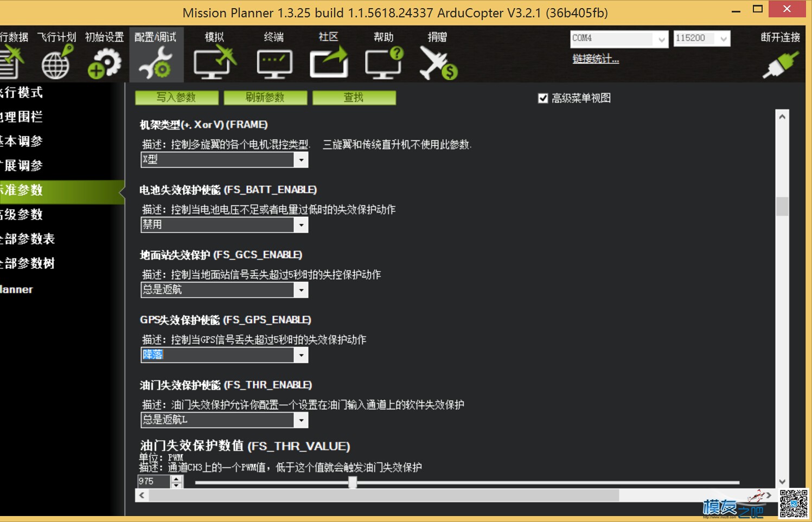Click the 断开连接 disconnect plug icon
This screenshot has width=812, height=522.
[x=781, y=65]
